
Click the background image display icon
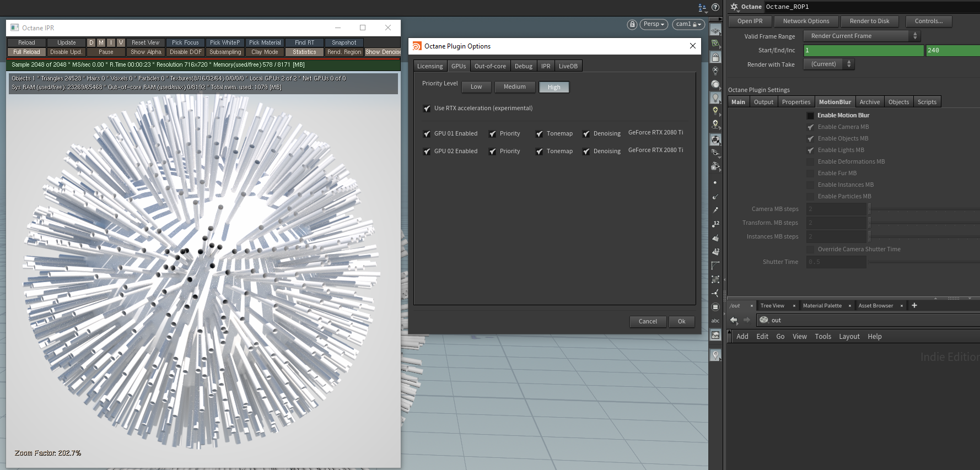[x=715, y=335]
